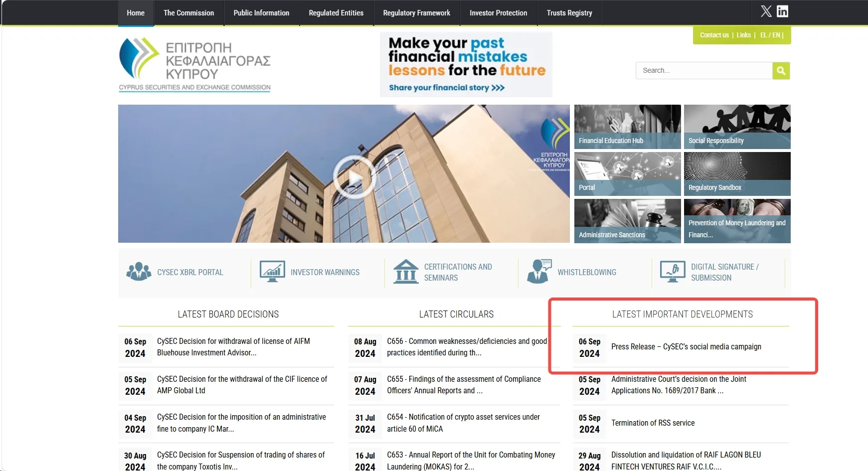Open the INVESTOR WARNINGS link

click(x=325, y=272)
